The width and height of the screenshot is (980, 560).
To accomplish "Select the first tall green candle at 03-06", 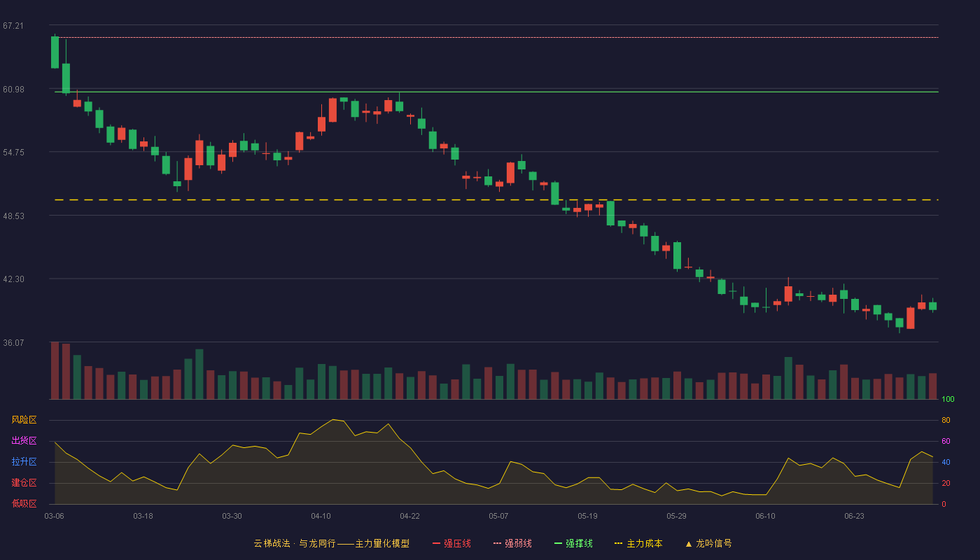I will coord(55,52).
